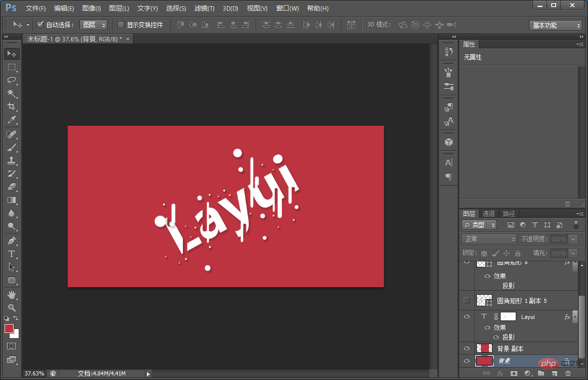The width and height of the screenshot is (588, 380).
Task: Open the 3D panel cube icon
Action: (449, 142)
